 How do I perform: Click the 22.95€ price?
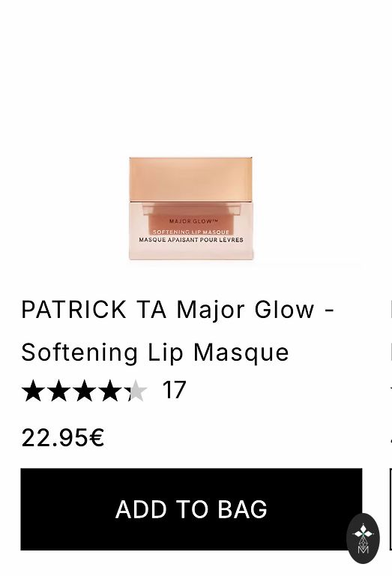(x=63, y=438)
